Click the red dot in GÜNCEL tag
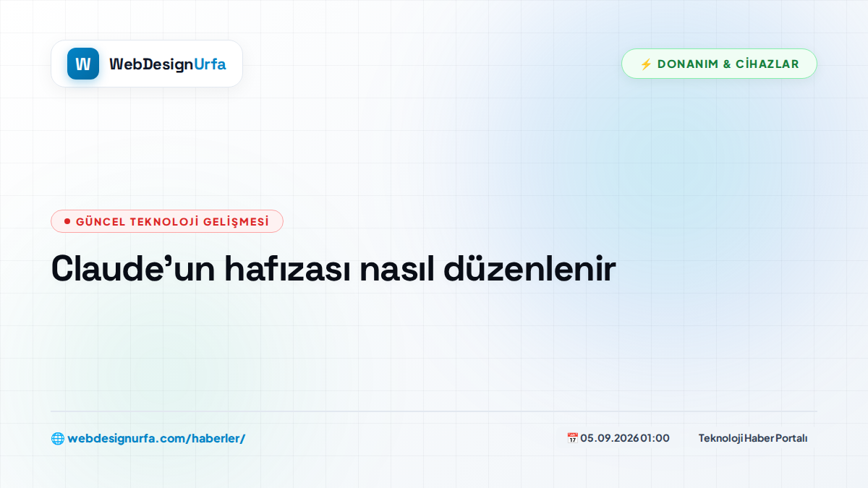 [67, 221]
